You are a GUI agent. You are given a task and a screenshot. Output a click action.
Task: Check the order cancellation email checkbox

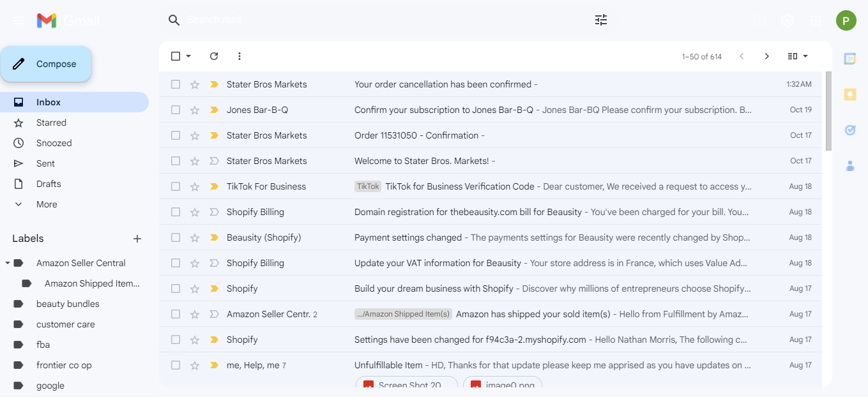(x=176, y=84)
